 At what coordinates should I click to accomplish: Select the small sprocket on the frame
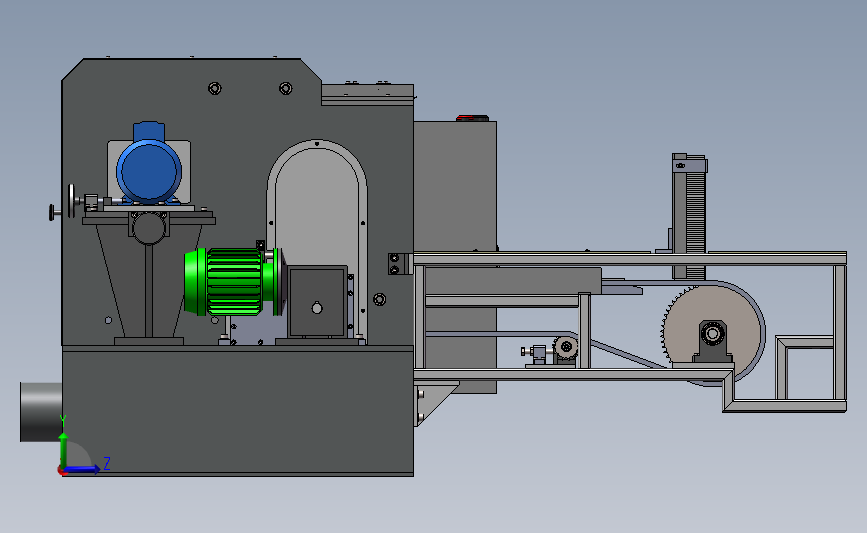(566, 348)
